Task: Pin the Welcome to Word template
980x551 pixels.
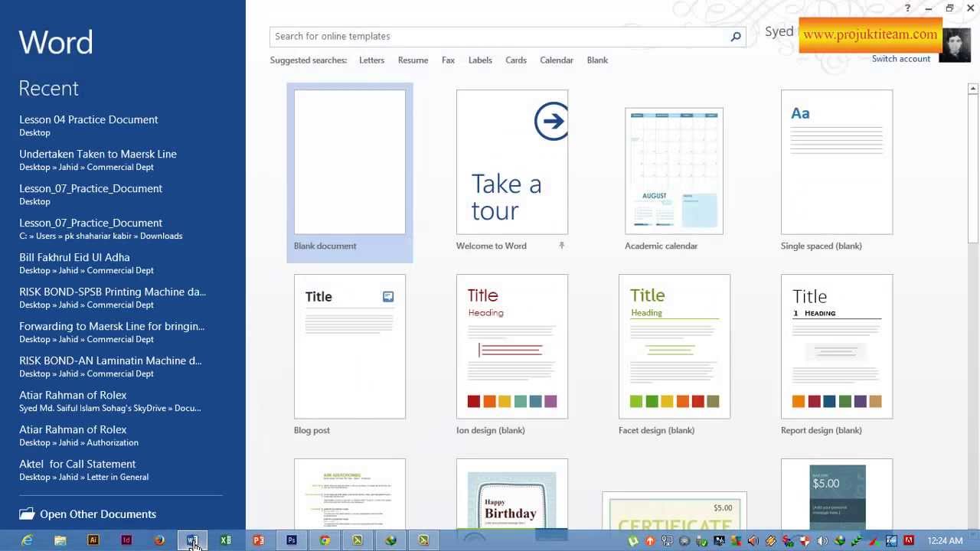Action: (561, 246)
